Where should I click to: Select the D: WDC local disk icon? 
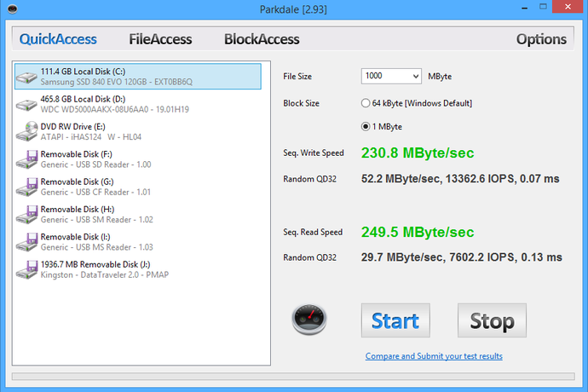pos(27,104)
